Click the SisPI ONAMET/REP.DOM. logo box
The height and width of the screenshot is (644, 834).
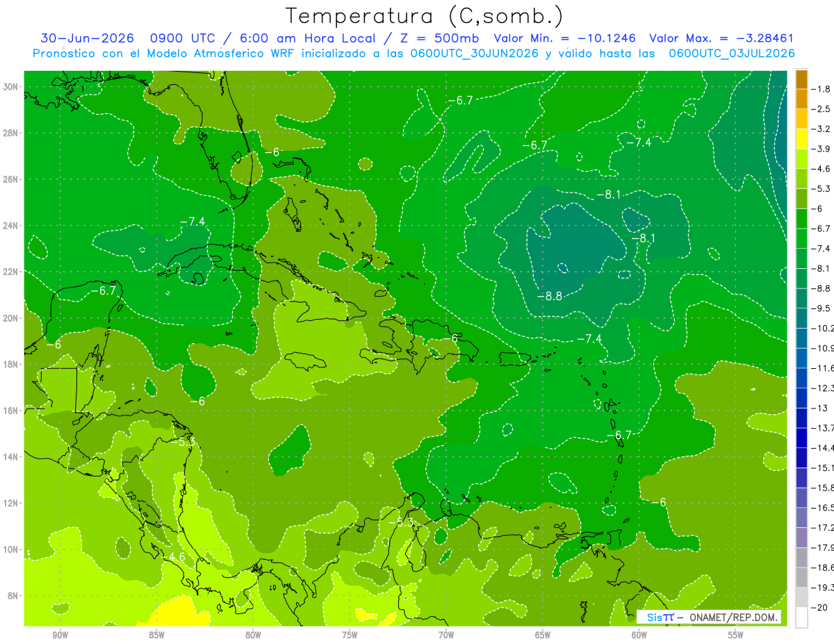coord(710,617)
